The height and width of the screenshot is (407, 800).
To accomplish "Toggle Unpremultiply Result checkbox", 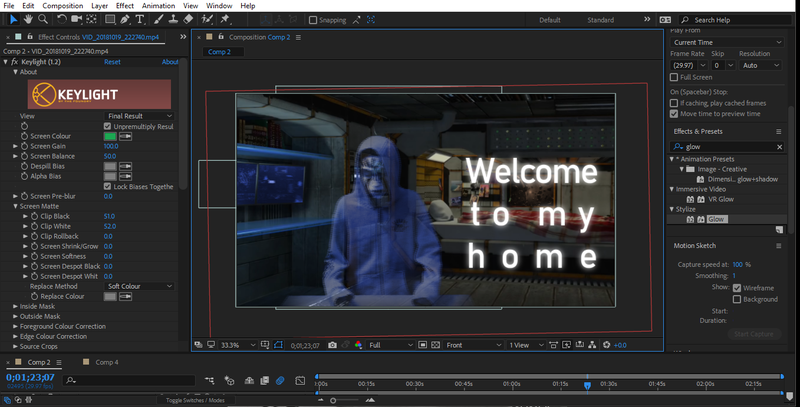I will coord(107,126).
